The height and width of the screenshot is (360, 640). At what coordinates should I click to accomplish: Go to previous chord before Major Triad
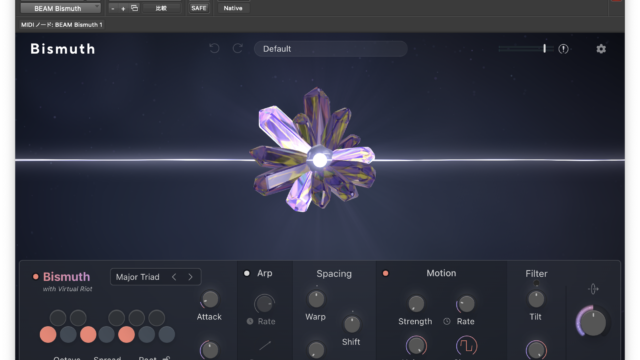click(174, 277)
